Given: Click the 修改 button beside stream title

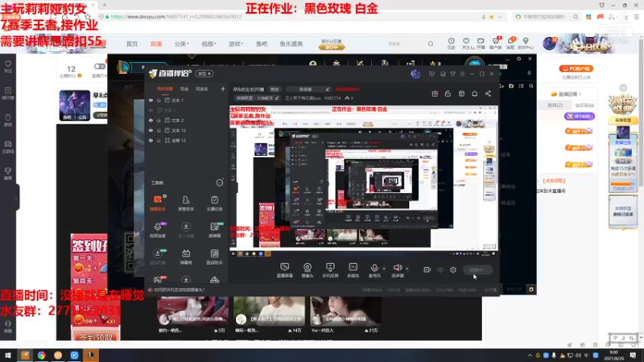Looking at the screenshot, I should (275, 89).
